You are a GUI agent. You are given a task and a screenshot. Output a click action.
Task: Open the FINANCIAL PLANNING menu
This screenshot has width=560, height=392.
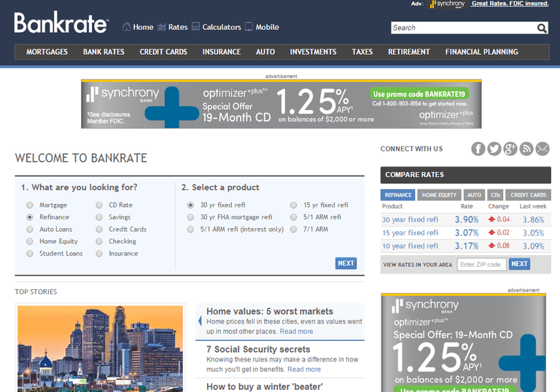(x=481, y=52)
